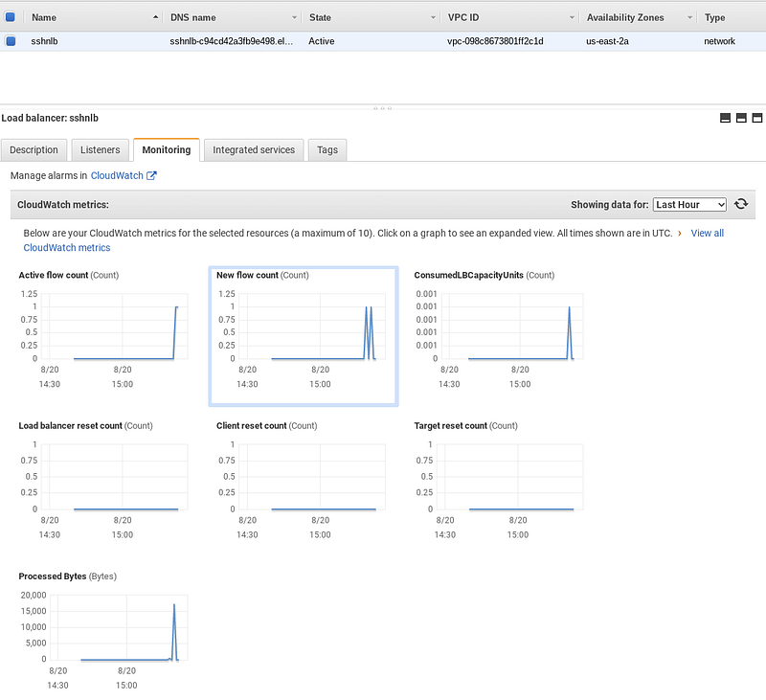This screenshot has height=700, width=766.
Task: Open the Tags tab
Action: tap(327, 150)
